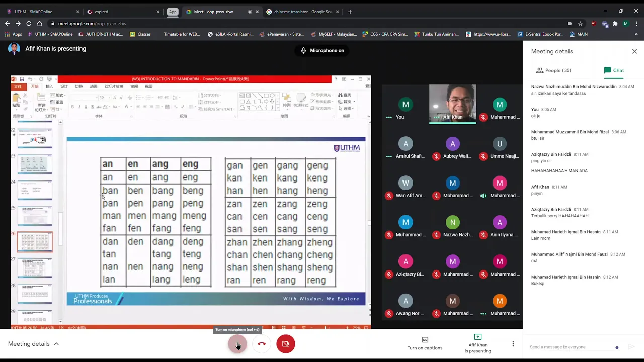The image size is (644, 362).
Task: Open E-Sentral Ebook Portal bookmark
Action: click(541, 34)
